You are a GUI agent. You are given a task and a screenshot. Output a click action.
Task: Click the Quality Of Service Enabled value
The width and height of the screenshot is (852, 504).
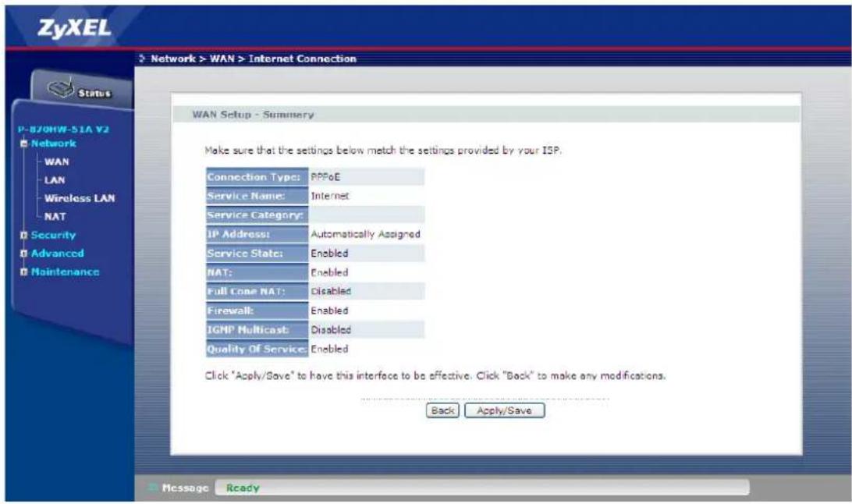click(329, 349)
